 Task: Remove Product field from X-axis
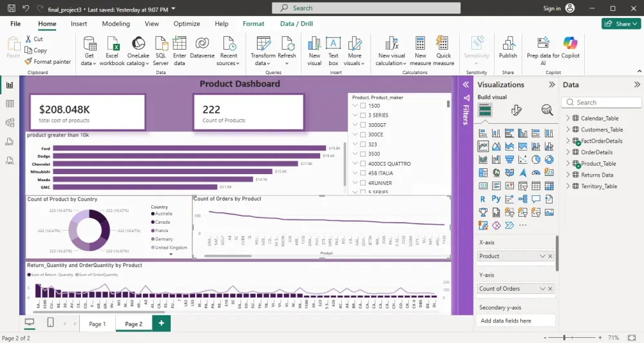[x=551, y=256]
